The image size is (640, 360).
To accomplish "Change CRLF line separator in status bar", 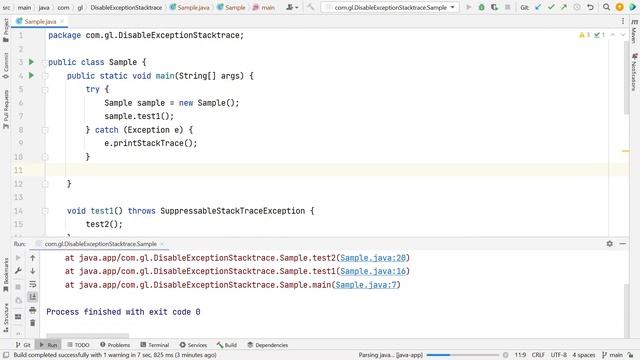I will [538, 355].
